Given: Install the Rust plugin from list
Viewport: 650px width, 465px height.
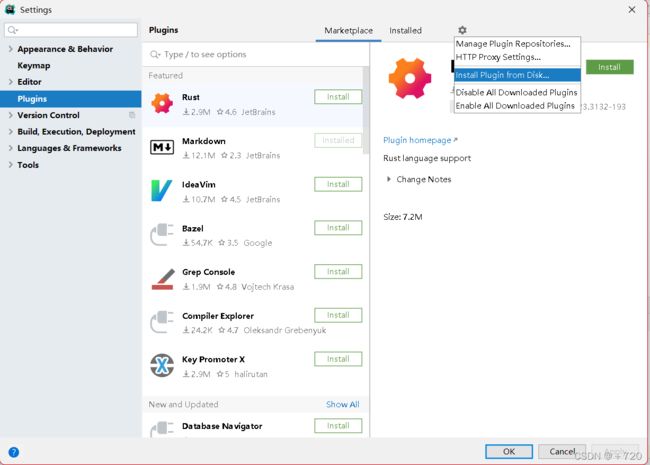Looking at the screenshot, I should 338,97.
